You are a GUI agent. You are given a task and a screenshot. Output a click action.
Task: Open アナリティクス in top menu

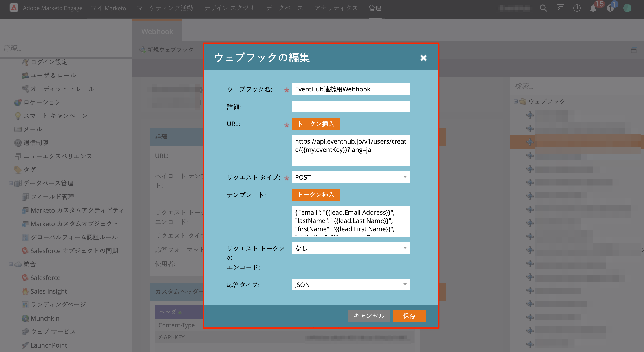tap(336, 8)
